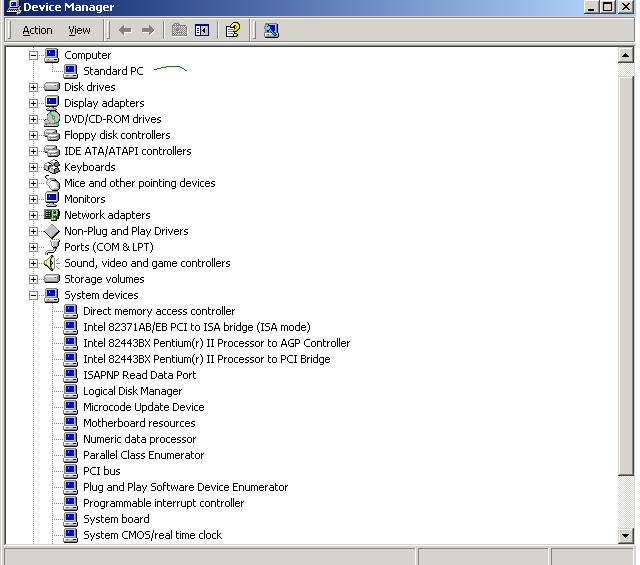Select Intel 82443BX Processor to PCI Bridge
640x565 pixels.
point(207,359)
